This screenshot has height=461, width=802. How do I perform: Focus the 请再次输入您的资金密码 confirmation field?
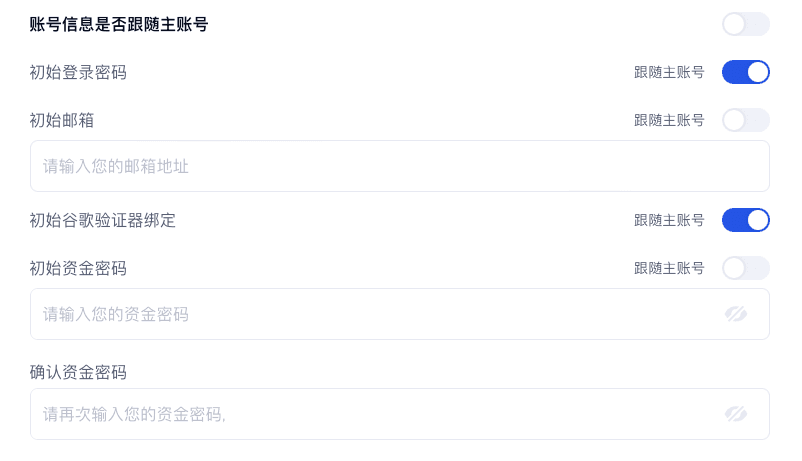click(370, 414)
